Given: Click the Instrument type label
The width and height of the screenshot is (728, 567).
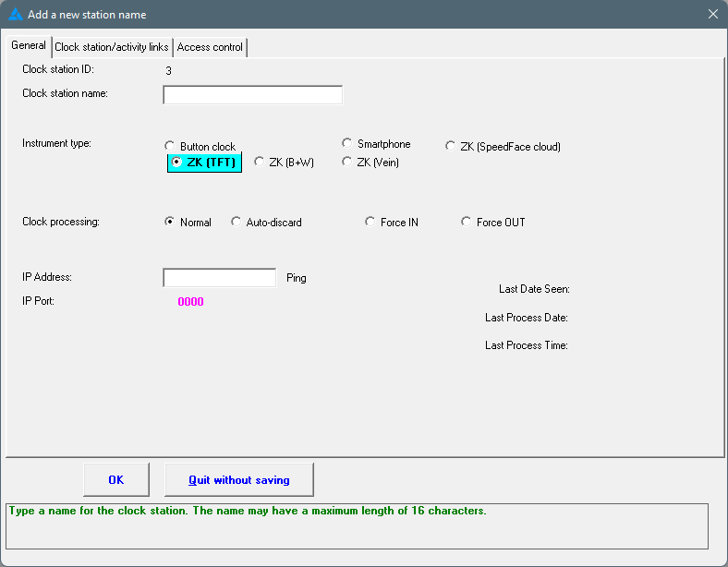Looking at the screenshot, I should click(56, 143).
